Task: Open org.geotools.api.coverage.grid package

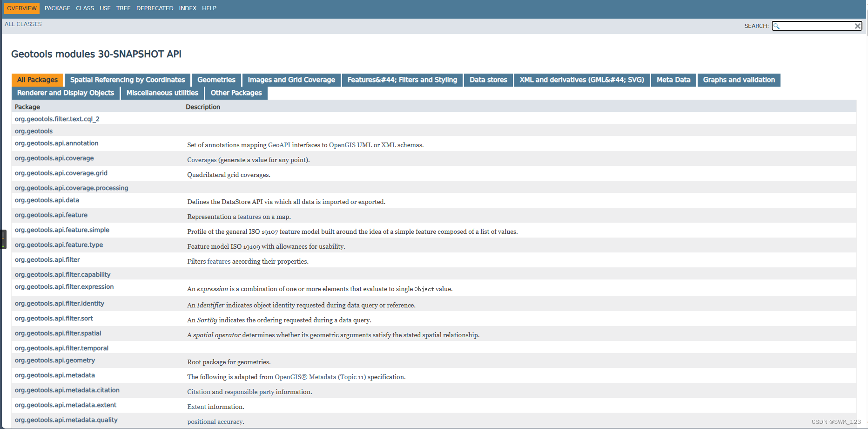Action: pyautogui.click(x=61, y=173)
